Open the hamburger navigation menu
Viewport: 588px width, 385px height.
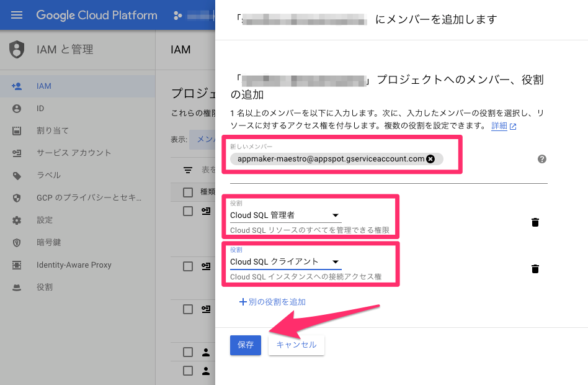[17, 15]
